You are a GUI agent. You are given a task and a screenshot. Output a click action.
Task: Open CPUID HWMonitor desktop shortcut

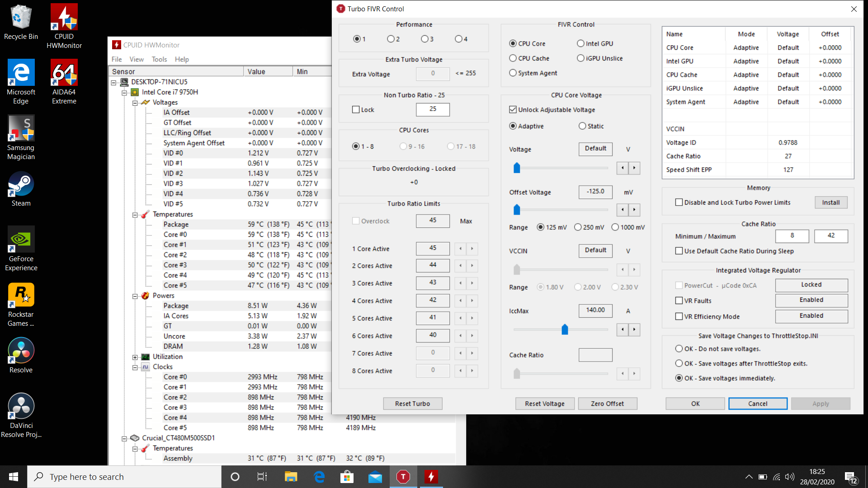pyautogui.click(x=64, y=26)
